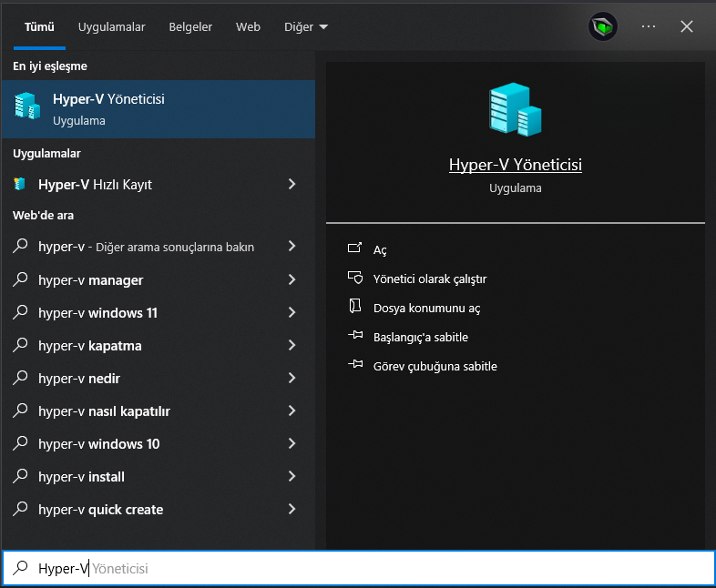This screenshot has height=588, width=716.
Task: Click the Hyper-V Hızlı Kayıt icon
Action: click(x=19, y=184)
